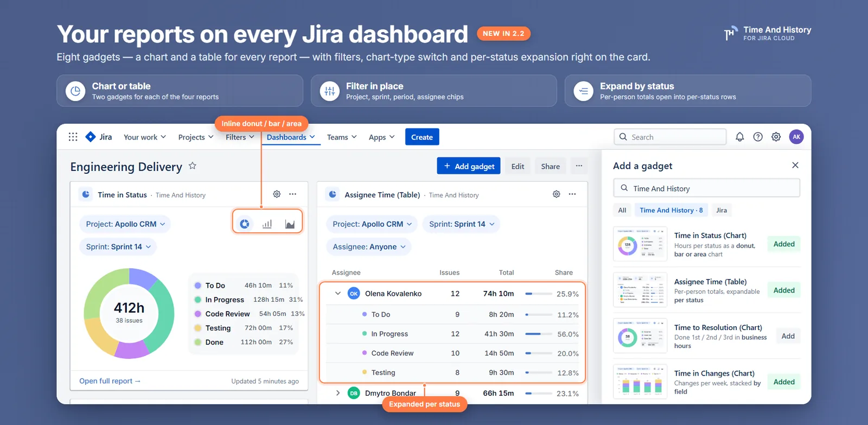Screen dimensions: 868x425
Task: Click the Chart or table feature icon
Action: tap(75, 91)
